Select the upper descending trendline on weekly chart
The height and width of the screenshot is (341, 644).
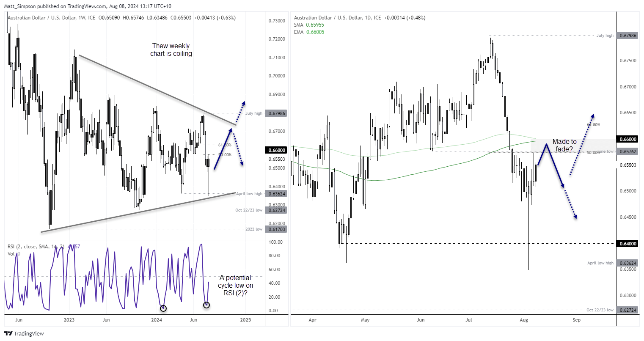(157, 90)
